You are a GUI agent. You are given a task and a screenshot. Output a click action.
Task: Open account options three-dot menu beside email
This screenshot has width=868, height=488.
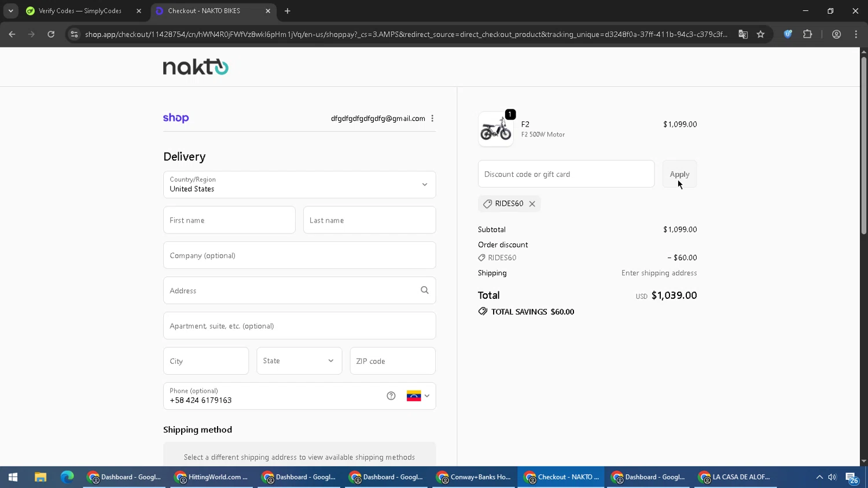click(432, 119)
